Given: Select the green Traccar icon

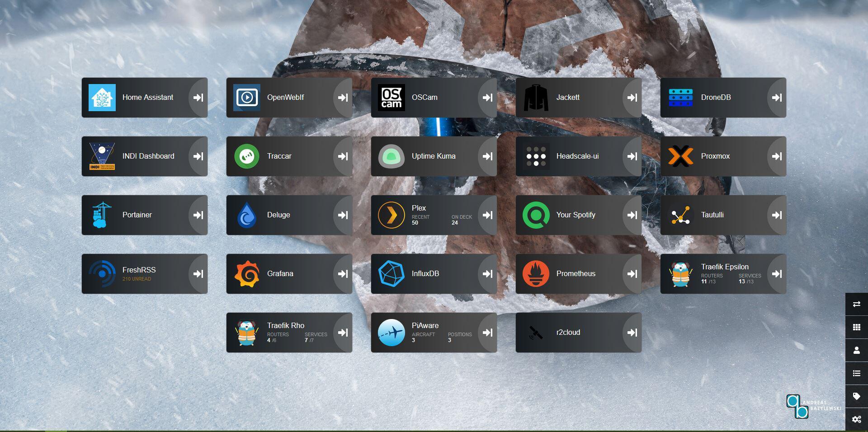Looking at the screenshot, I should pos(246,156).
